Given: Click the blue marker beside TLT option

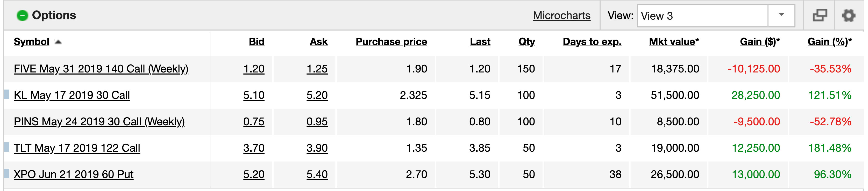Looking at the screenshot, I should [6, 147].
